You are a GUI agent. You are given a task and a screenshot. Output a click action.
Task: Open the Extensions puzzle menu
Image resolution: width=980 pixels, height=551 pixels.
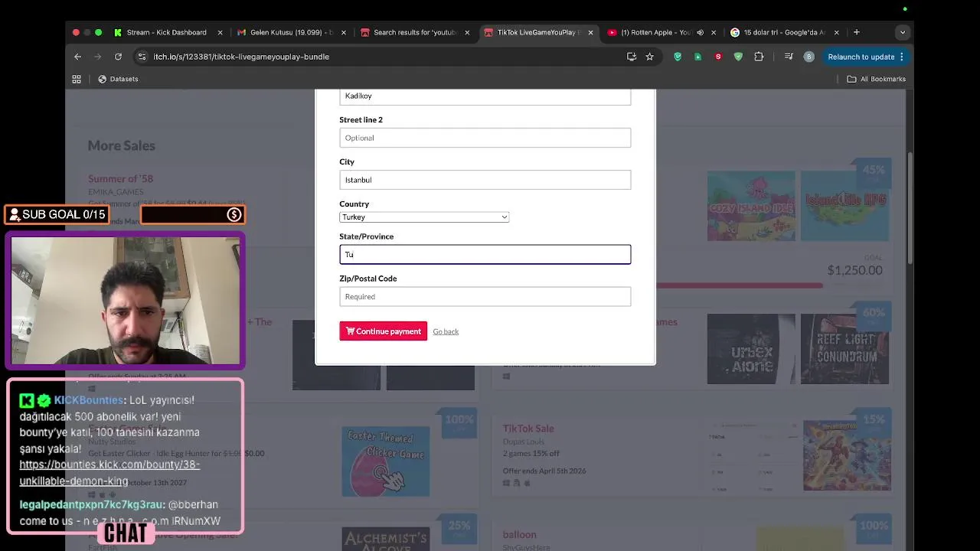pyautogui.click(x=759, y=57)
